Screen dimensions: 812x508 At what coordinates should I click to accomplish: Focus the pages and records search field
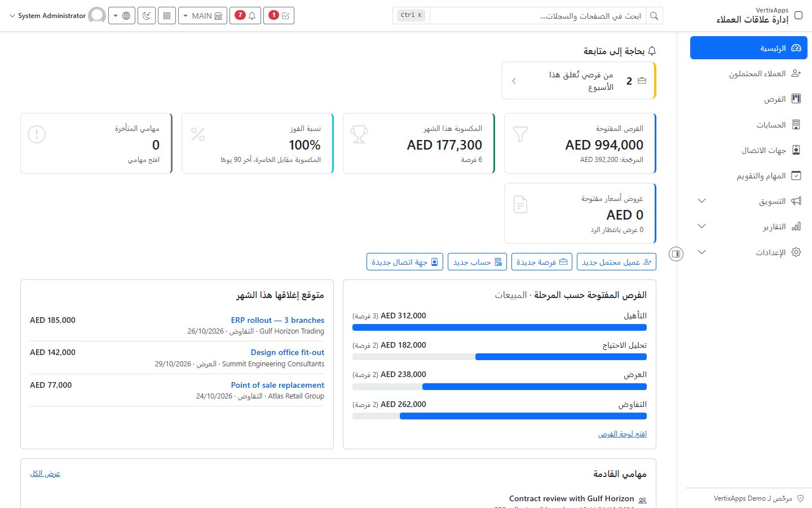(x=538, y=16)
